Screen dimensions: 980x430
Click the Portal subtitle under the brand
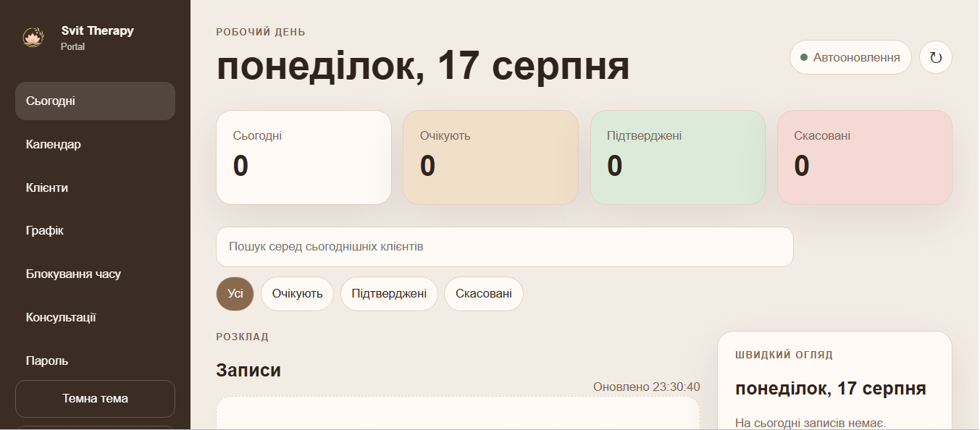73,46
